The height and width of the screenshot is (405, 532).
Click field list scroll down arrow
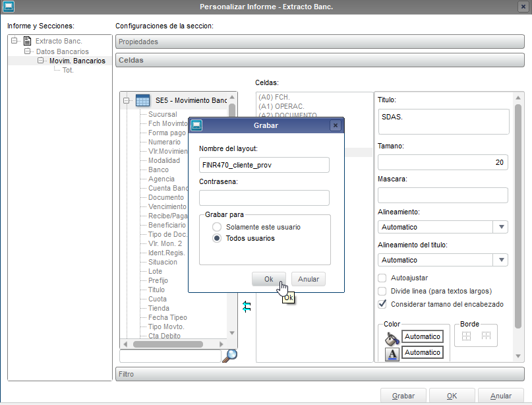point(232,333)
